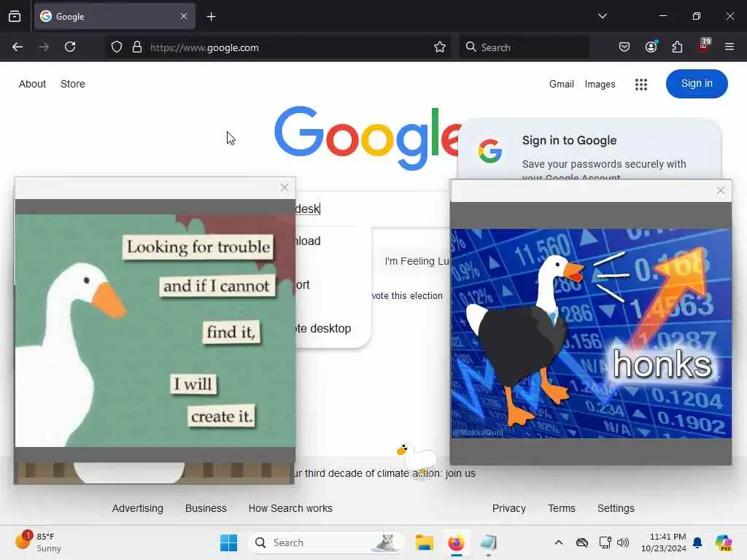This screenshot has width=747, height=560.
Task: Open How Search works link
Action: point(290,508)
